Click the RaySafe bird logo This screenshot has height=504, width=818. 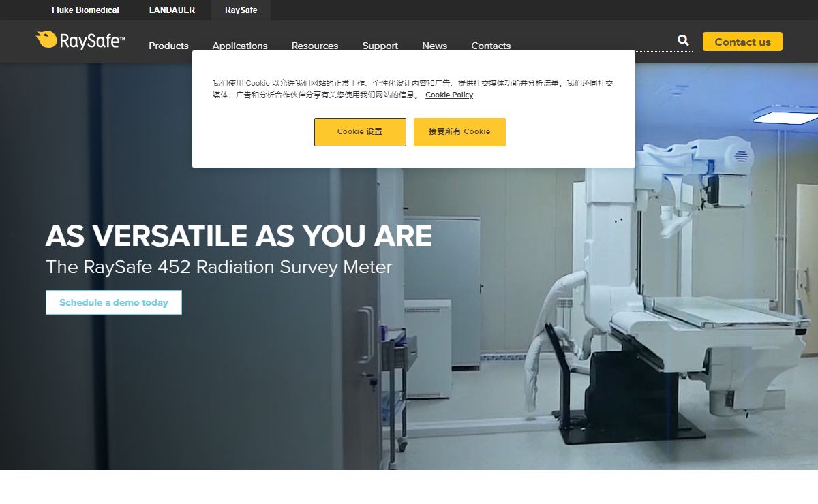point(80,41)
